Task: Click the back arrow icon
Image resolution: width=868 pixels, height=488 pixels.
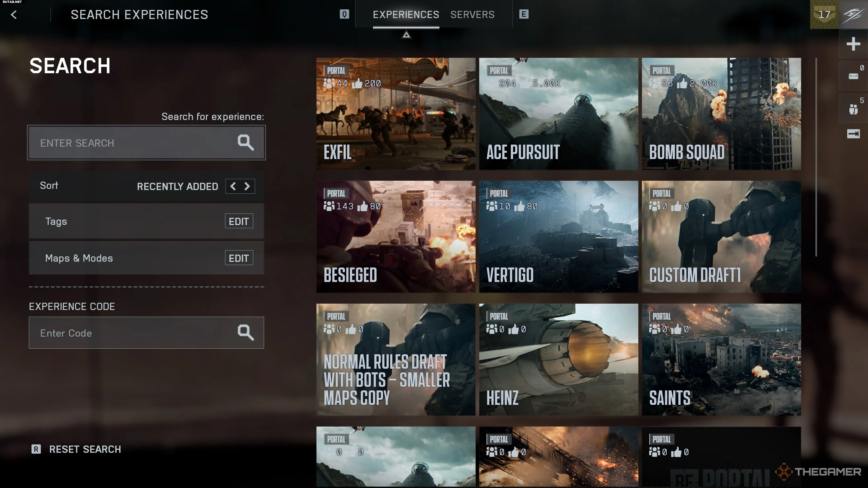Action: click(x=14, y=14)
